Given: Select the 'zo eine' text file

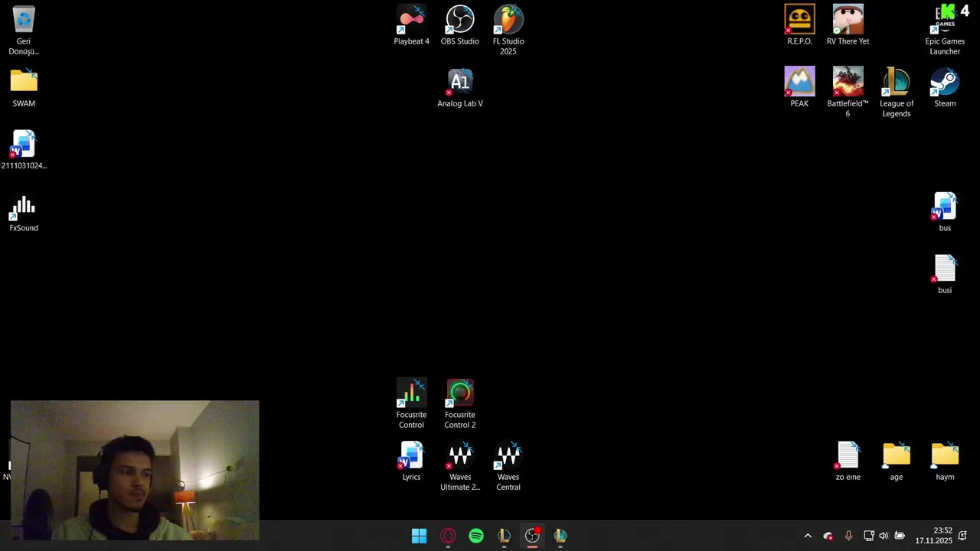Looking at the screenshot, I should point(848,461).
